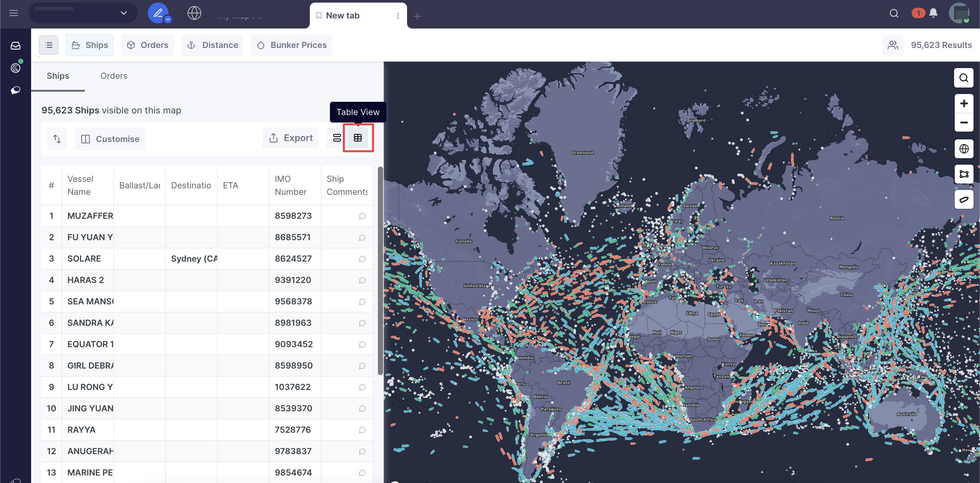Image resolution: width=980 pixels, height=483 pixels.
Task: Switch to Table View layout
Action: tap(357, 138)
